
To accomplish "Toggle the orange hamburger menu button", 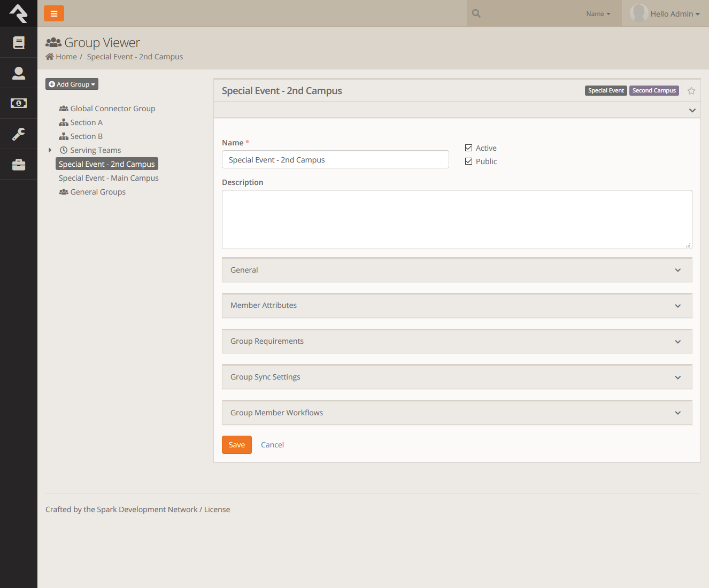I will pos(54,13).
